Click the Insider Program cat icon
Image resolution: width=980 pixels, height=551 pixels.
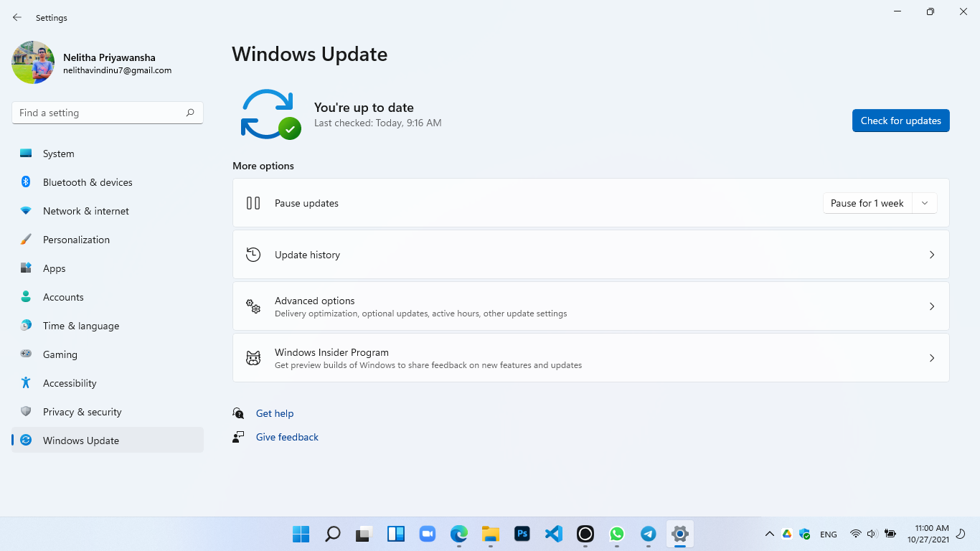(253, 358)
